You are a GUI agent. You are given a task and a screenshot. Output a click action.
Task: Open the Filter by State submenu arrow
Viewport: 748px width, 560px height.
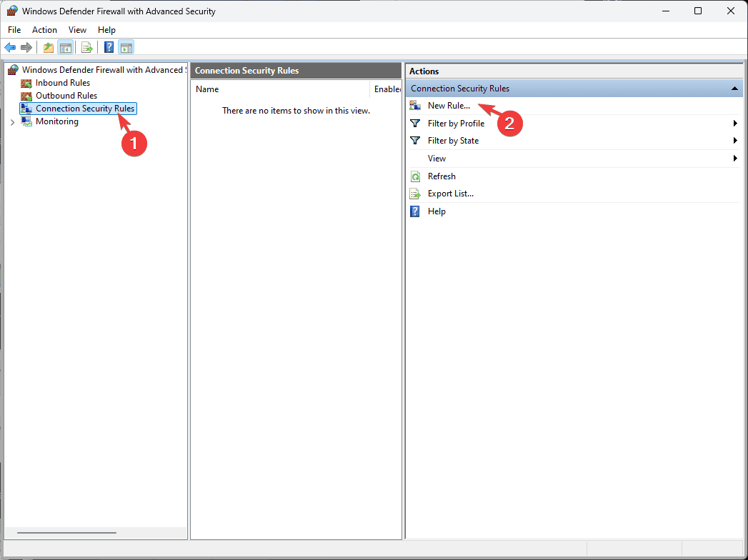[x=735, y=140]
